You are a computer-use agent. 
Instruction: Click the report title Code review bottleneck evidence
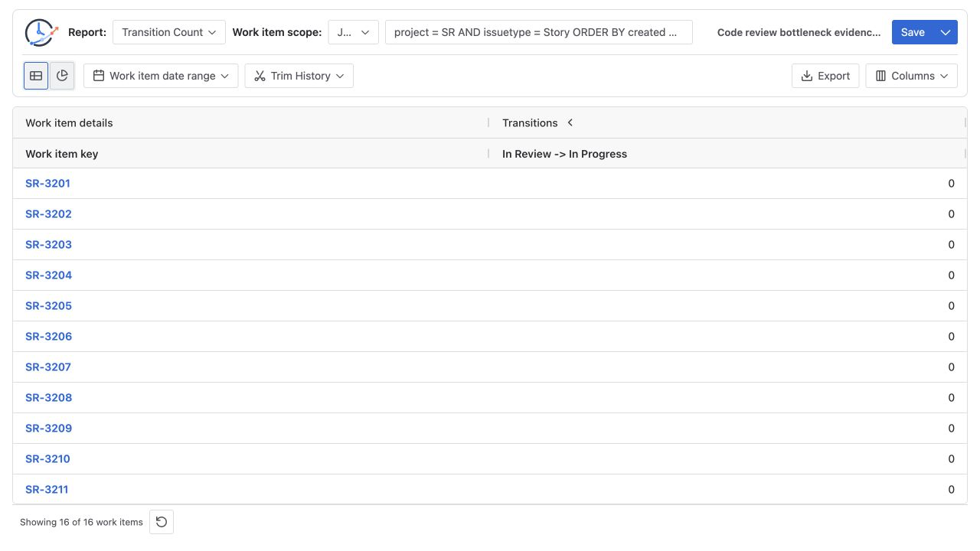[799, 32]
